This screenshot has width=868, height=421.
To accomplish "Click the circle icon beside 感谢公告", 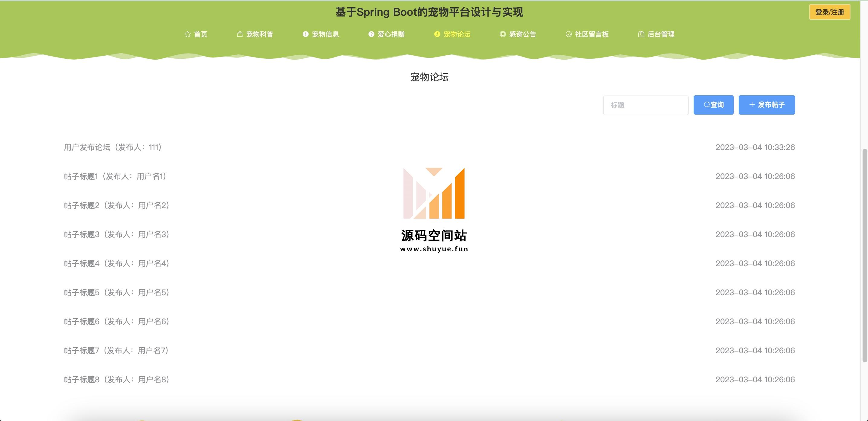I will point(503,34).
